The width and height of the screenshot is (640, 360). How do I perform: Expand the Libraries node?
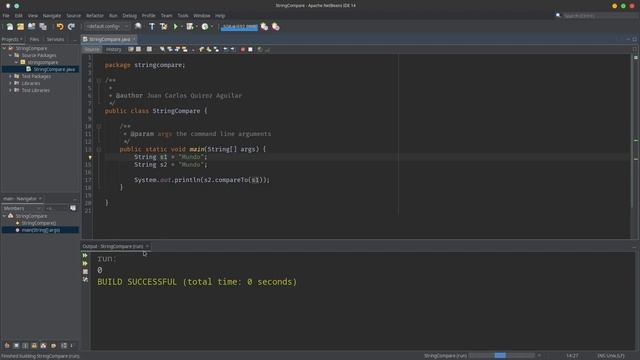click(x=10, y=83)
